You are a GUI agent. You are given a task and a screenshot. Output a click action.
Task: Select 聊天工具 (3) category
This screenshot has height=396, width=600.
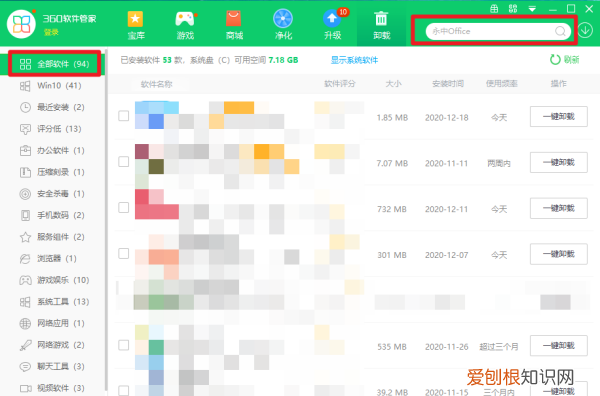click(x=52, y=367)
